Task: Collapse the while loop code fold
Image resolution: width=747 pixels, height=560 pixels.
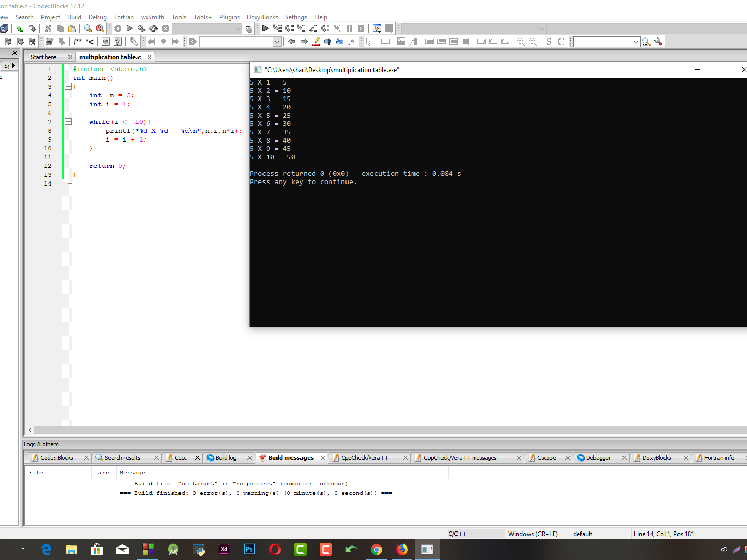Action: [x=68, y=121]
